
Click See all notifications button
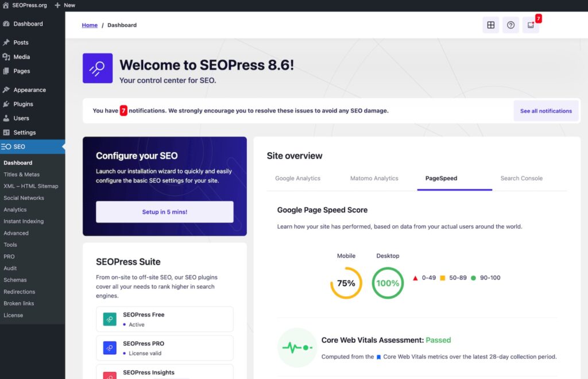[x=546, y=111]
